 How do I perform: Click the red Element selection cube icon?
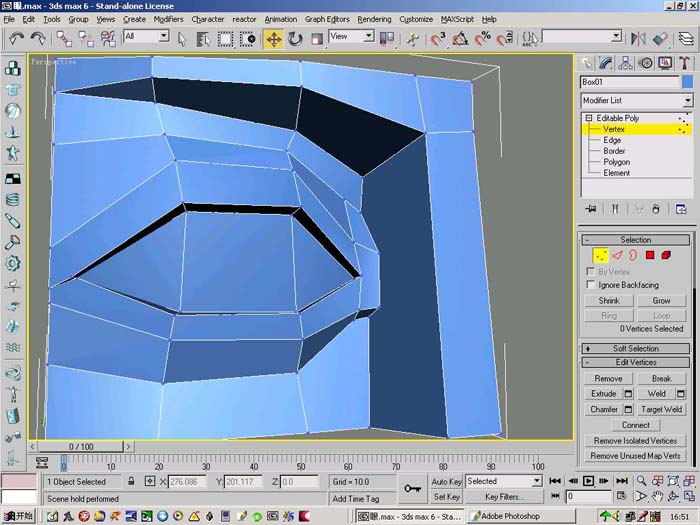(x=666, y=255)
